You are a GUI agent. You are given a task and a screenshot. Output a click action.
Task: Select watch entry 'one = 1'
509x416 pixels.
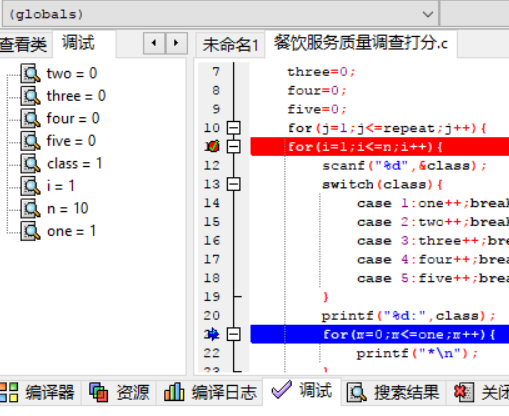[71, 231]
